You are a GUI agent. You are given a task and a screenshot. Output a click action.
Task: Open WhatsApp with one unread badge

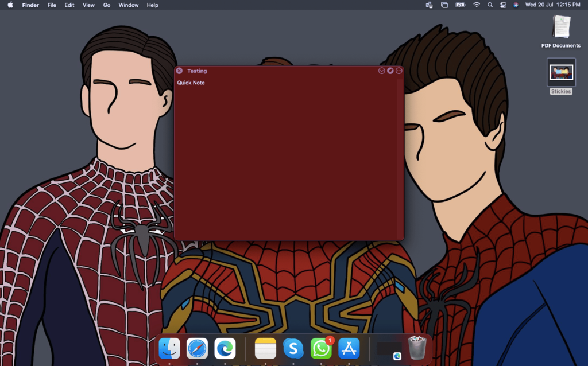[321, 348]
